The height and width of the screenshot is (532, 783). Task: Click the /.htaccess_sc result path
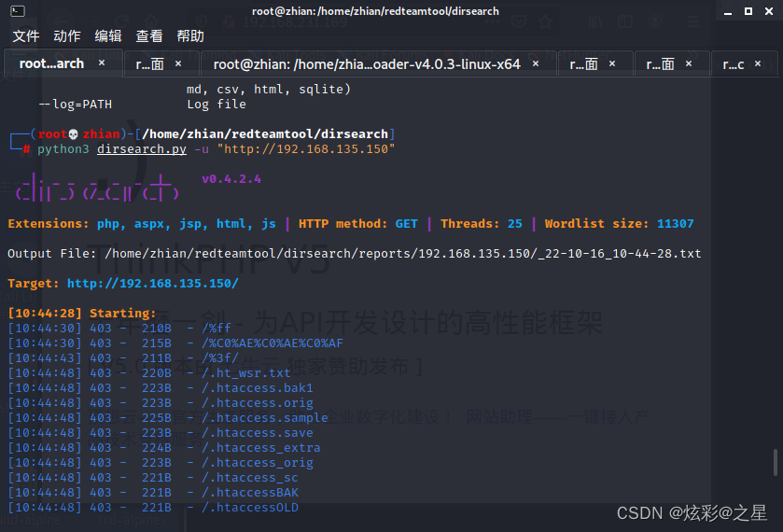[250, 478]
